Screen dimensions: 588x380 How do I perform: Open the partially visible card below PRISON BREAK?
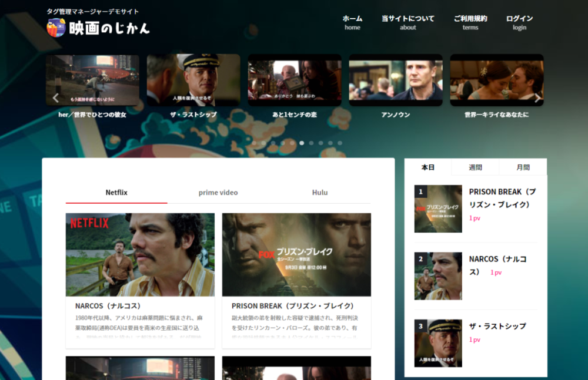point(296,368)
